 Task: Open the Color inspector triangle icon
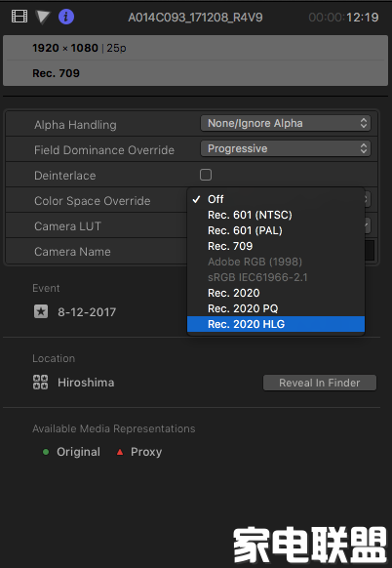click(x=43, y=17)
